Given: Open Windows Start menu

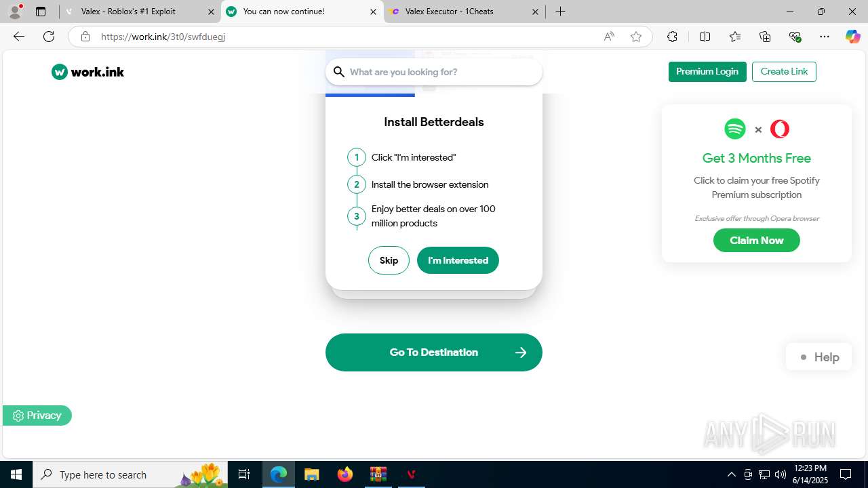Looking at the screenshot, I should point(16,474).
